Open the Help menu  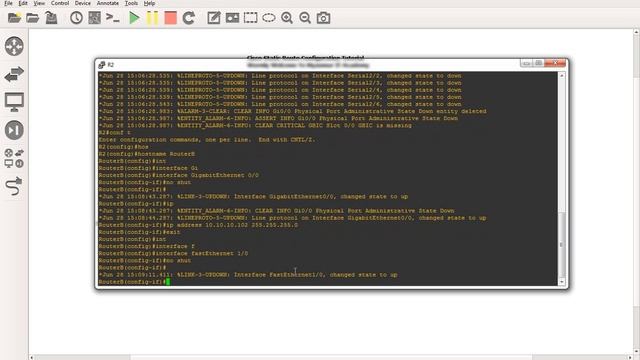coord(149,3)
